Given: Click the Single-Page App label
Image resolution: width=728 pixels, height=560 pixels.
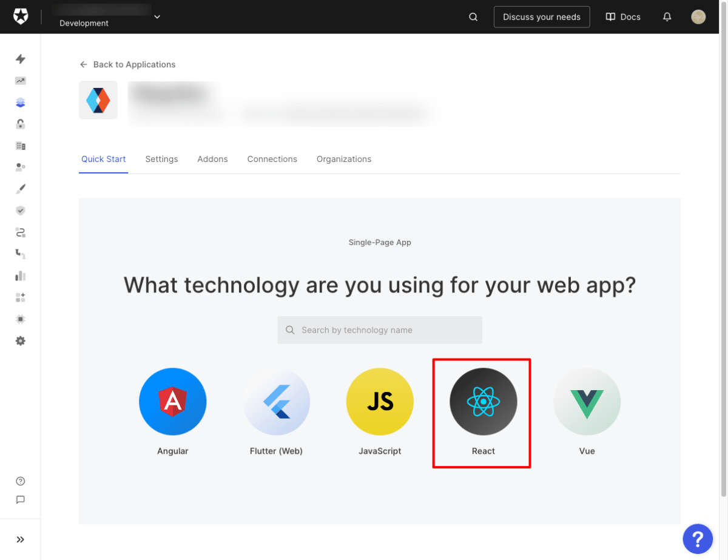Looking at the screenshot, I should (x=380, y=242).
